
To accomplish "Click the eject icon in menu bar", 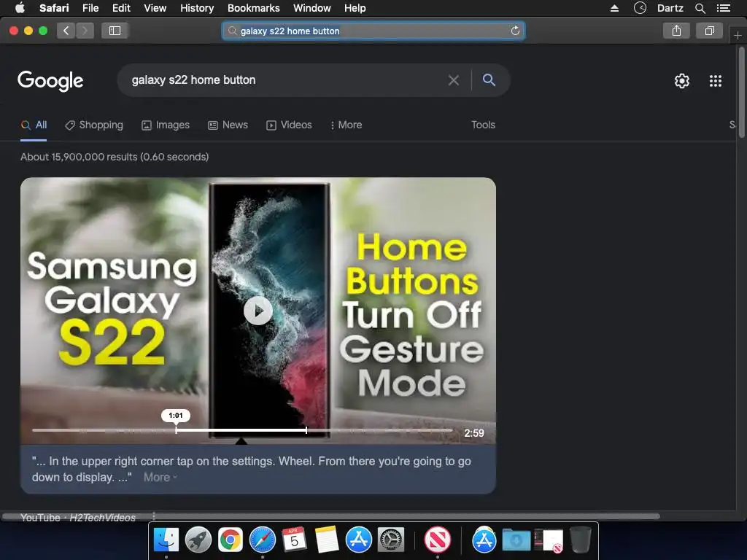I will click(614, 8).
